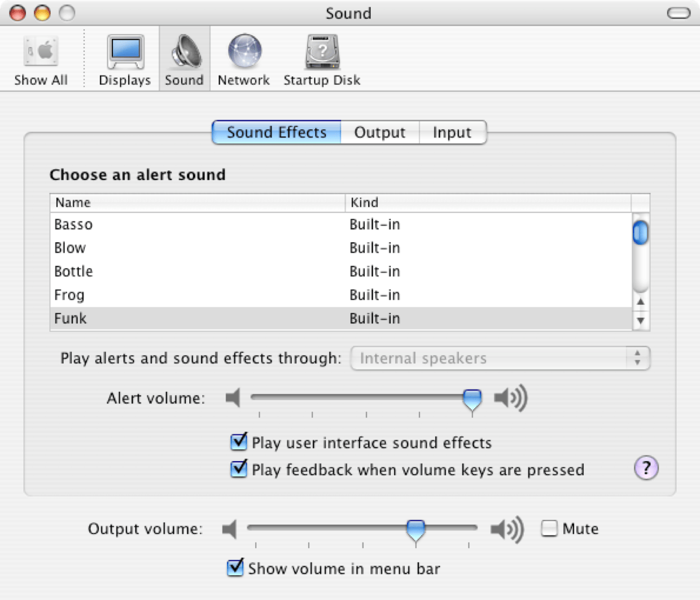Click the loud alert volume speaker icon

click(511, 397)
